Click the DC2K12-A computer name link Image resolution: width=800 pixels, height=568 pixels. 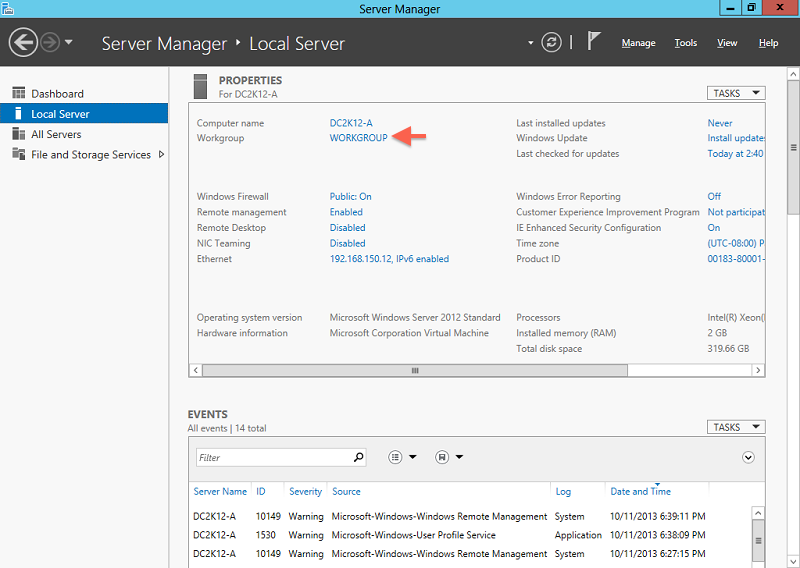(351, 123)
